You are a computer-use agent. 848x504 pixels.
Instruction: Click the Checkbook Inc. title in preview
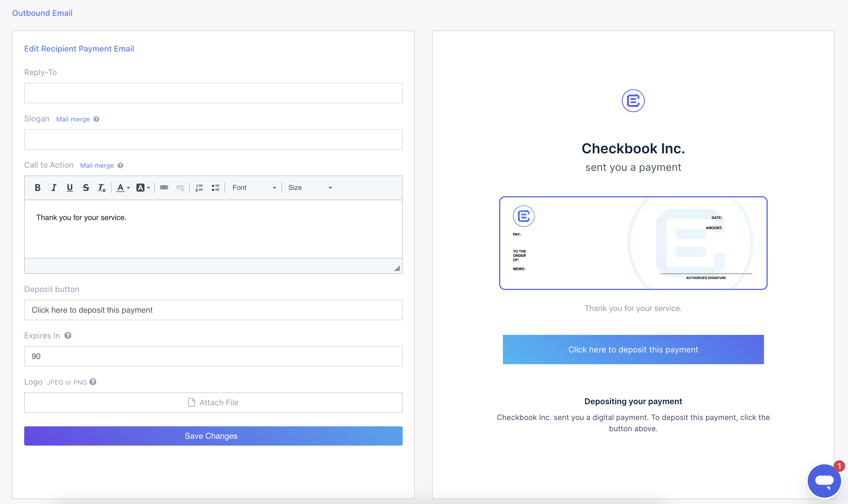click(633, 148)
